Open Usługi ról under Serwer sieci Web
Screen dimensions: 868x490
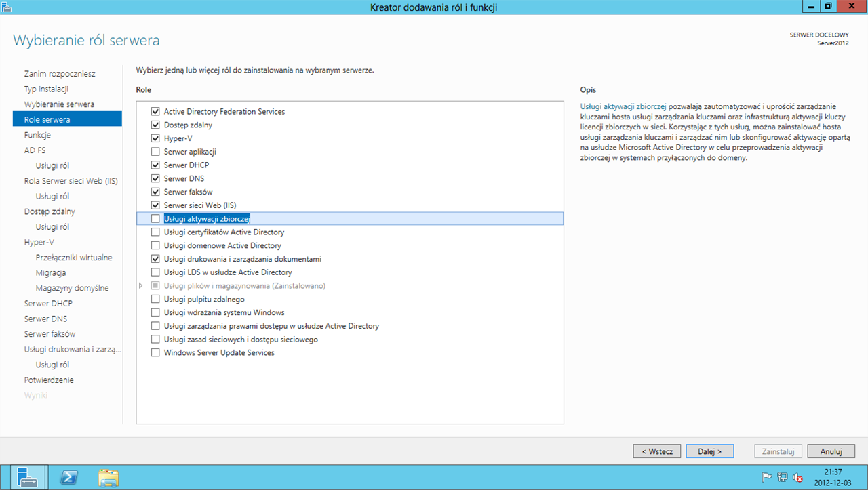52,196
